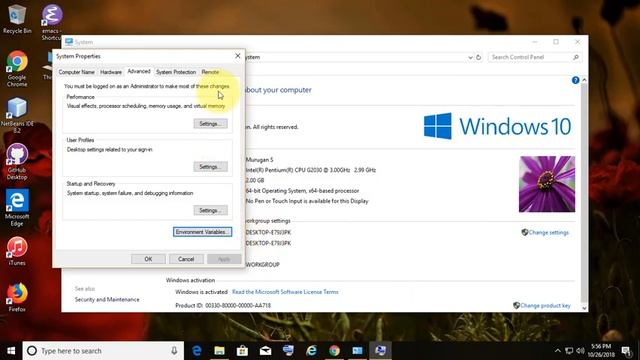Open File Explorer from the taskbar
The width and height of the screenshot is (640, 360).
point(220,351)
